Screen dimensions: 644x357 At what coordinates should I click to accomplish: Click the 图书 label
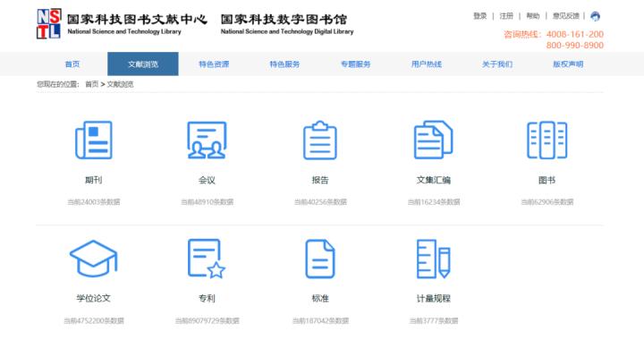(547, 180)
